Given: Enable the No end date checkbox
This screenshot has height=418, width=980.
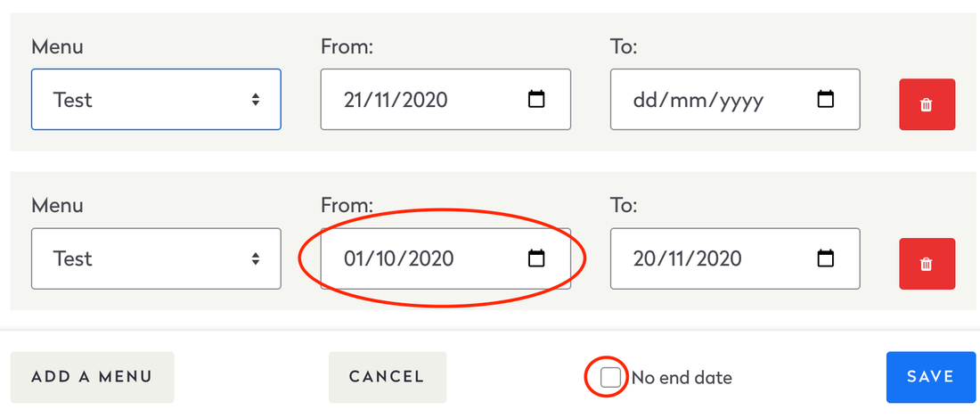Looking at the screenshot, I should coord(610,377).
